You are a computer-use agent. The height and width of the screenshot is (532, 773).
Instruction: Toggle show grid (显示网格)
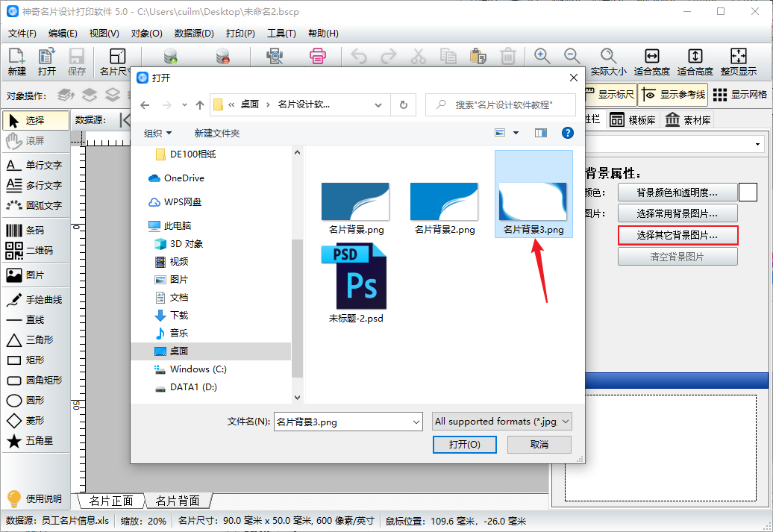pyautogui.click(x=740, y=95)
